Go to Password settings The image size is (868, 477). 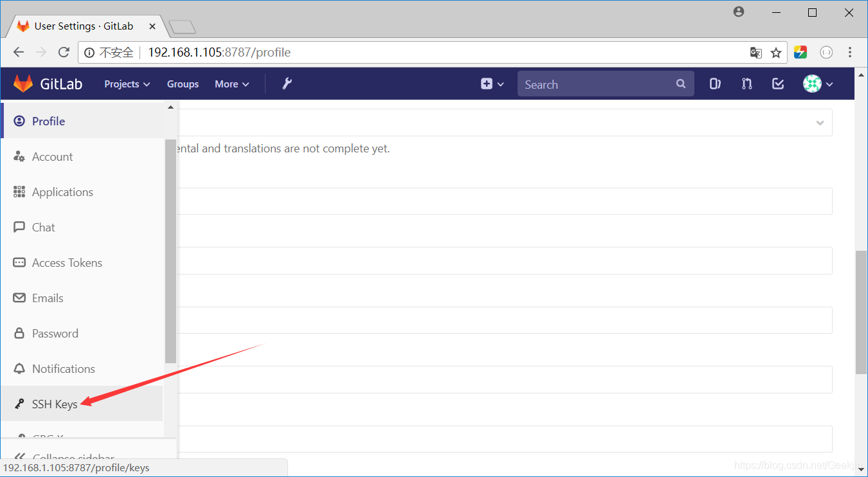pyautogui.click(x=82, y=333)
